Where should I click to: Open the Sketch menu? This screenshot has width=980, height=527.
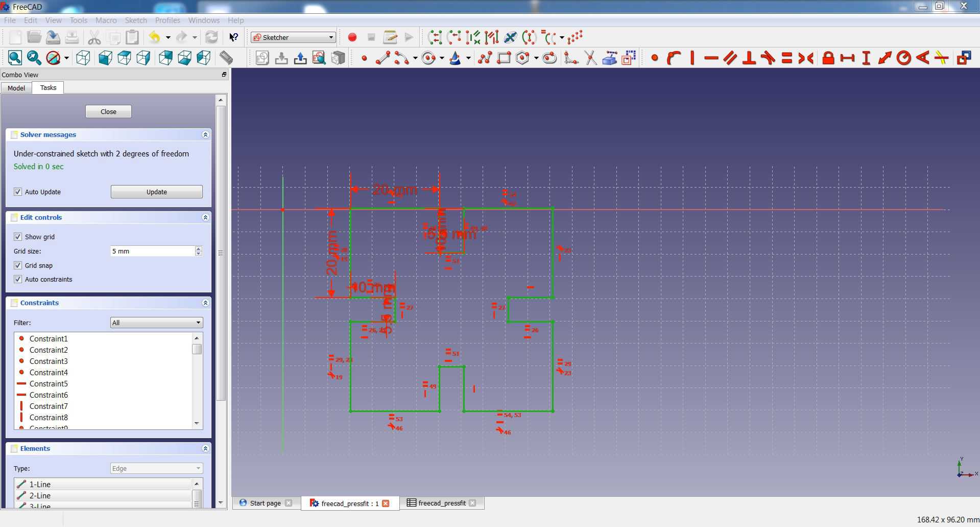(x=136, y=20)
